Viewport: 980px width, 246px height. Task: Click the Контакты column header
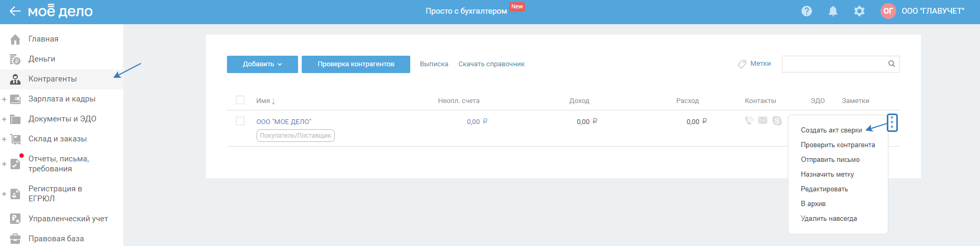pos(760,101)
